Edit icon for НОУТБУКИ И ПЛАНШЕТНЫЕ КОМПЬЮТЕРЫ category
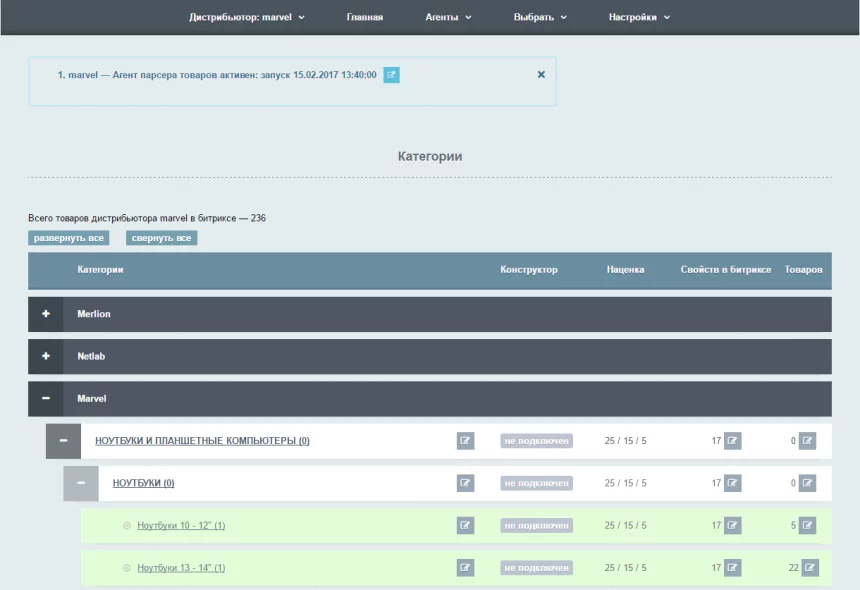 (465, 441)
